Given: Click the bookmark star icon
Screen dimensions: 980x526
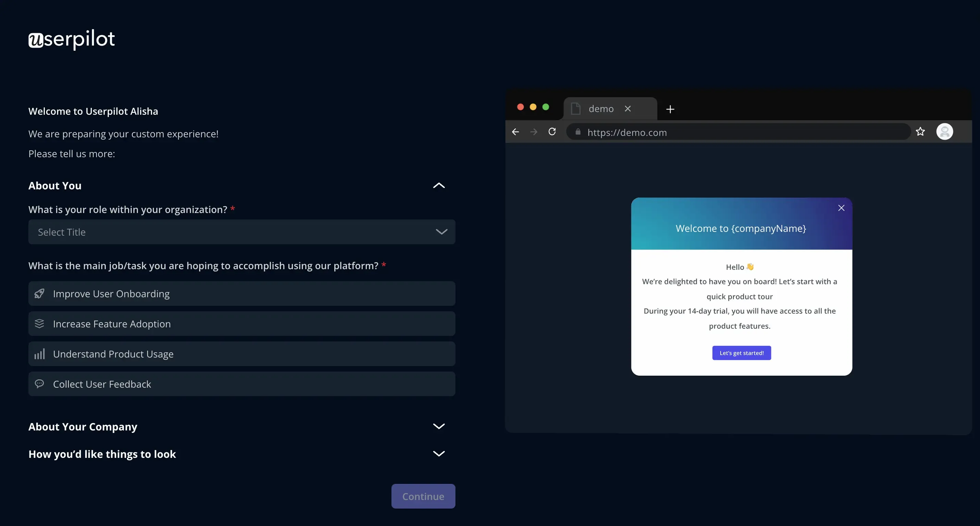Looking at the screenshot, I should click(920, 132).
